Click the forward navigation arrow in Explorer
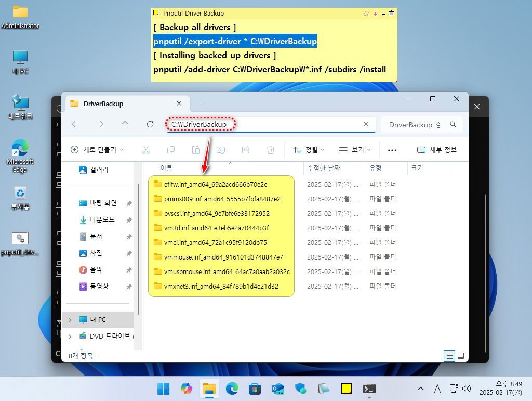Image resolution: width=532 pixels, height=401 pixels. (100, 124)
